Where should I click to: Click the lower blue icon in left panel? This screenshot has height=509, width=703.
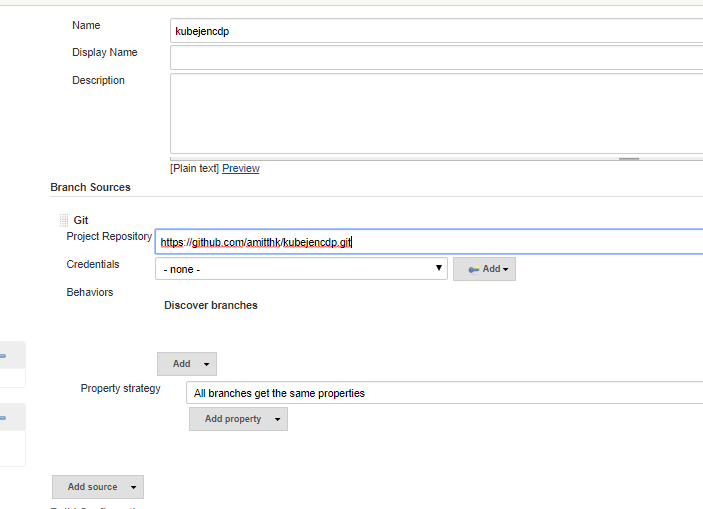3,417
